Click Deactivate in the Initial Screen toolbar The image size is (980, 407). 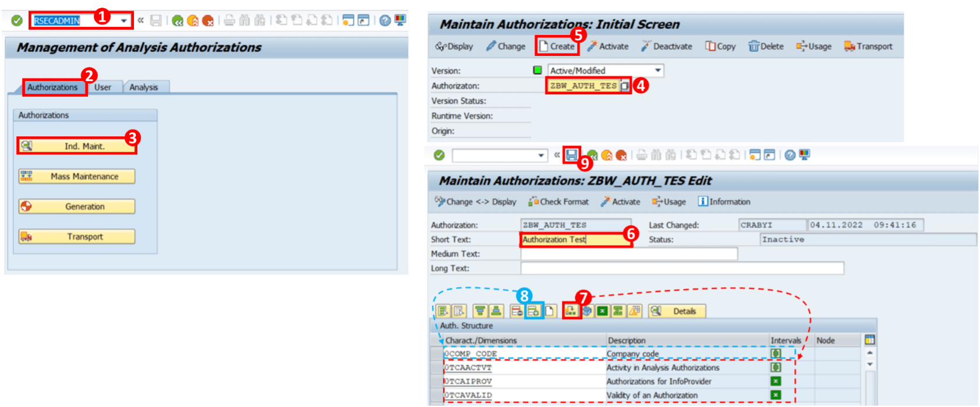[667, 47]
